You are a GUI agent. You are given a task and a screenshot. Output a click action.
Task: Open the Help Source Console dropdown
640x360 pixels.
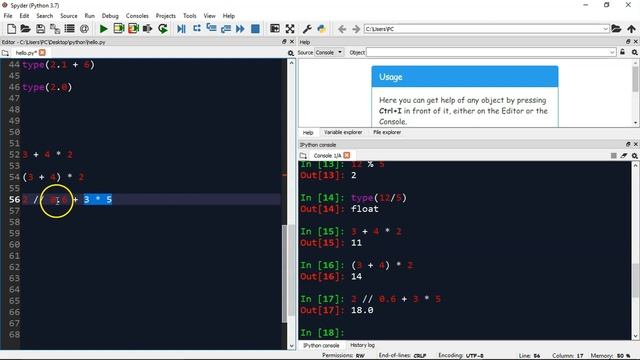pos(329,52)
